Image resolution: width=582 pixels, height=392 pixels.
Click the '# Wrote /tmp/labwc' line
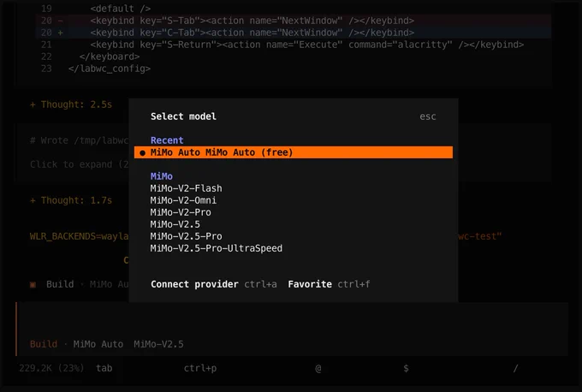click(x=79, y=140)
